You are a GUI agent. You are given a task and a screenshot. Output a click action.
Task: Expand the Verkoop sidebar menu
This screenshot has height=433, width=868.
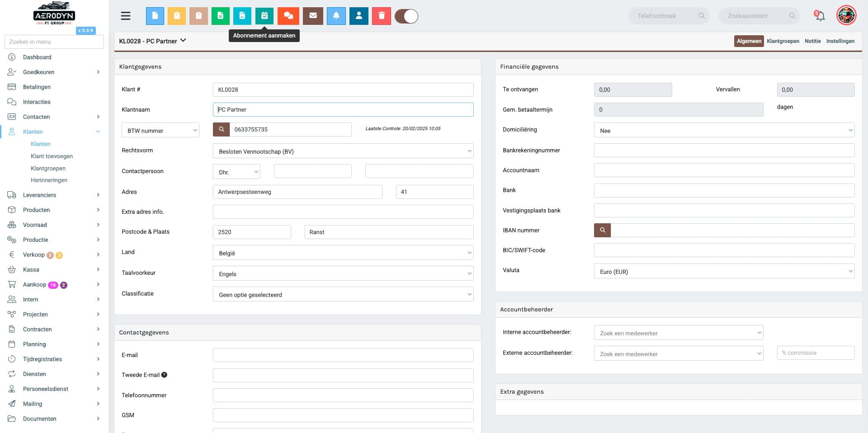(54, 254)
